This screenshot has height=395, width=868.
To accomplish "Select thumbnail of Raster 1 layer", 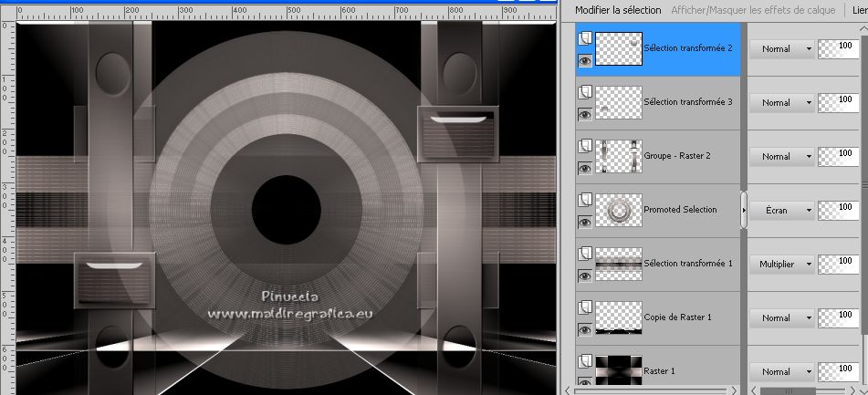I will coord(618,370).
